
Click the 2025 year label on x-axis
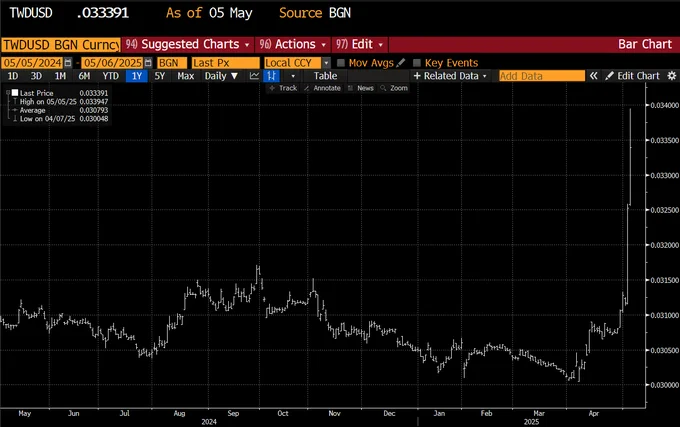[x=531, y=422]
